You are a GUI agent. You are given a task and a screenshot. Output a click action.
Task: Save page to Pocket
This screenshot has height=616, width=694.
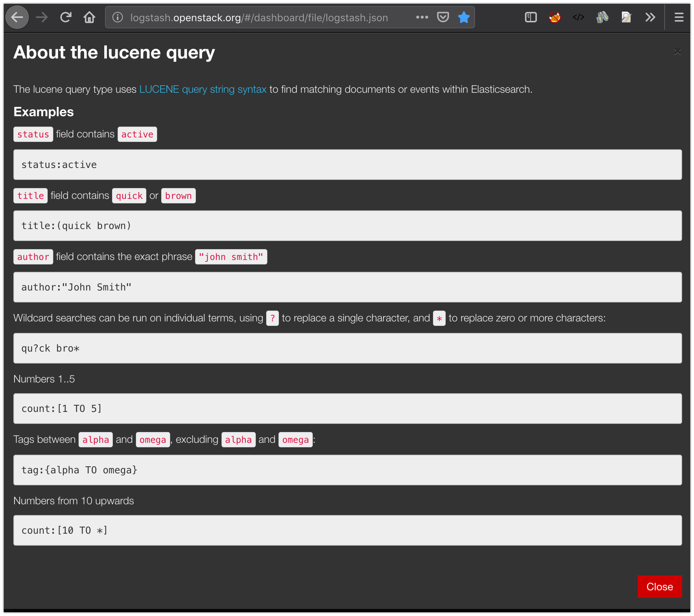443,17
